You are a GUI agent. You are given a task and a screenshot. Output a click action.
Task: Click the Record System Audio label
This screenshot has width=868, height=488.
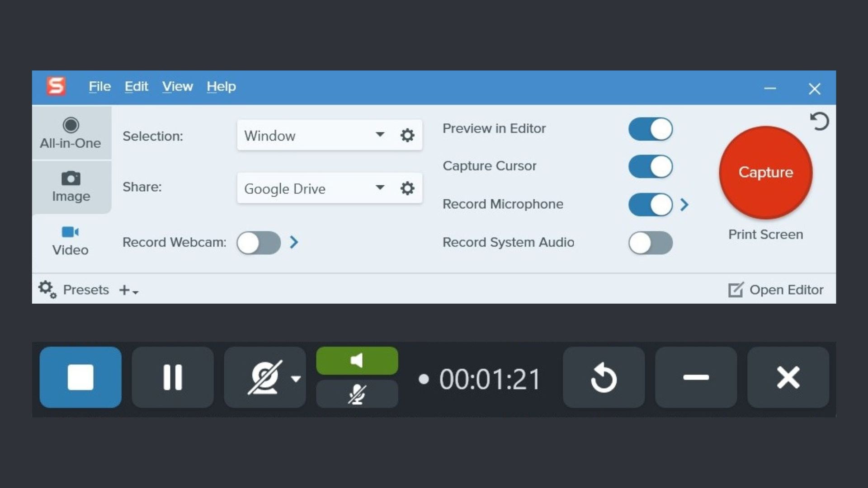[508, 242]
